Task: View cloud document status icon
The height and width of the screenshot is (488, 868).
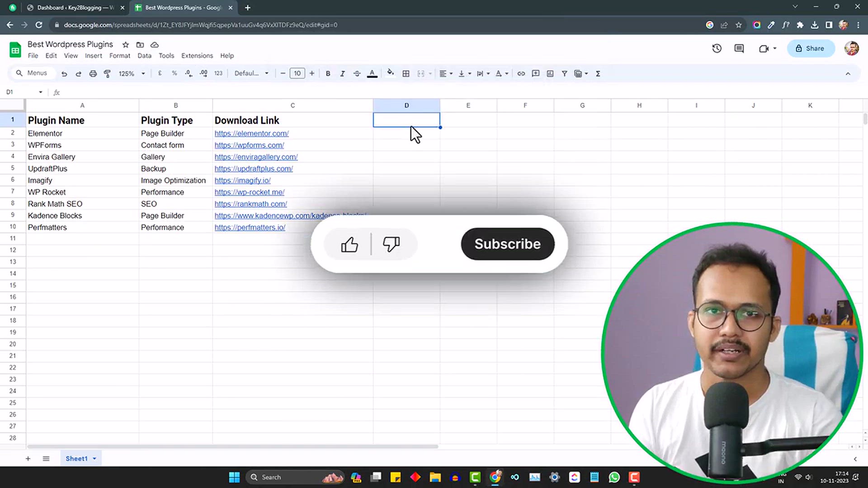Action: [155, 45]
